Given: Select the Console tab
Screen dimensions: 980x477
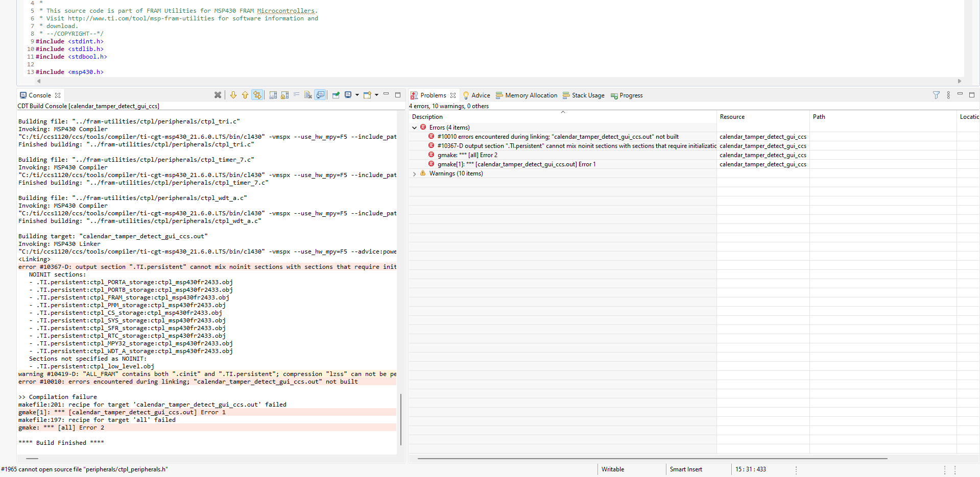Looking at the screenshot, I should point(40,95).
